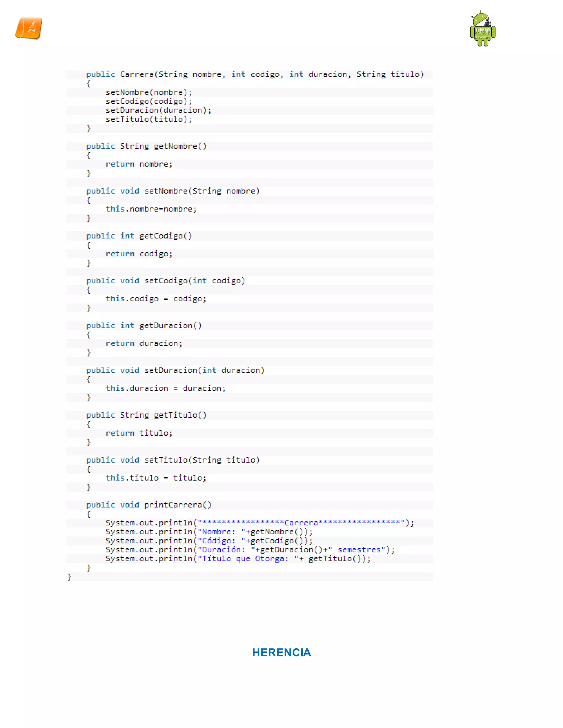The height and width of the screenshot is (728, 563).
Task: Click the setTitulo(String titulo) declaration
Action: point(173,460)
